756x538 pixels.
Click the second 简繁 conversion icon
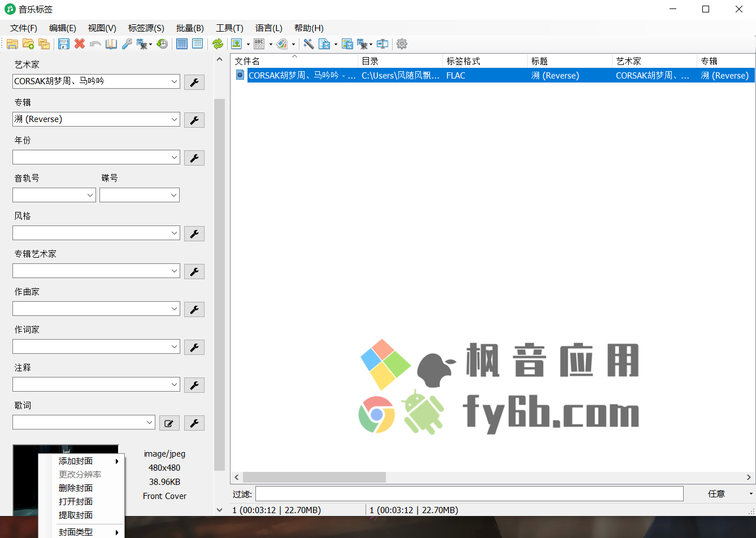[363, 44]
